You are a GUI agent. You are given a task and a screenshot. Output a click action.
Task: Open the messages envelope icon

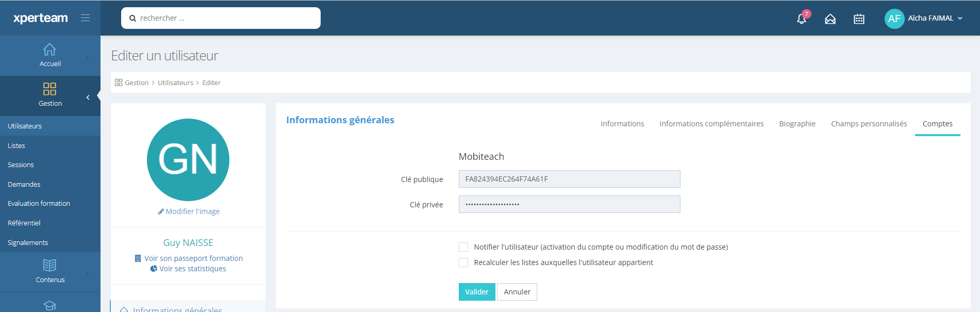pos(830,19)
